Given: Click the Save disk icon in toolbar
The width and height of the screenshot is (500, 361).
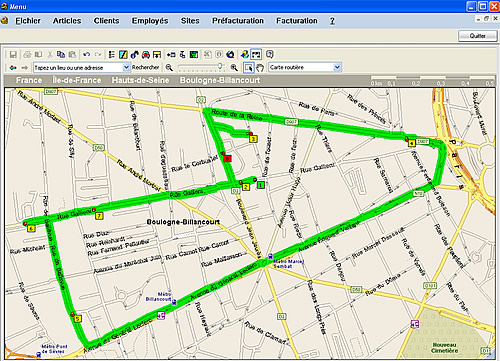Looking at the screenshot, I should (x=13, y=54).
